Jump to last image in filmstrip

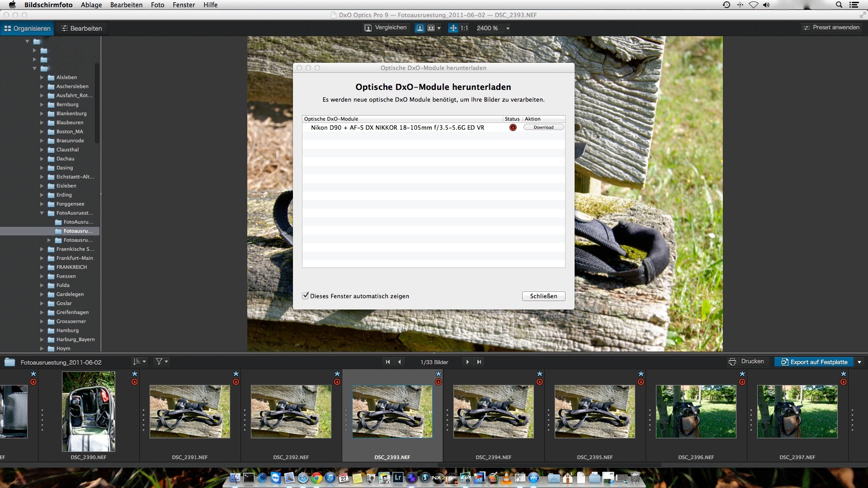pos(479,362)
